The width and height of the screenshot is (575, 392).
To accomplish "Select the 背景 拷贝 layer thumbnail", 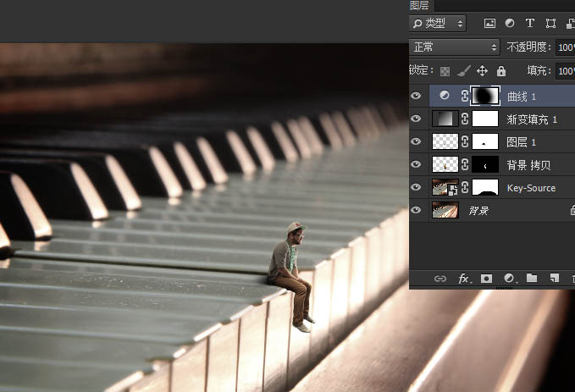I will [445, 164].
